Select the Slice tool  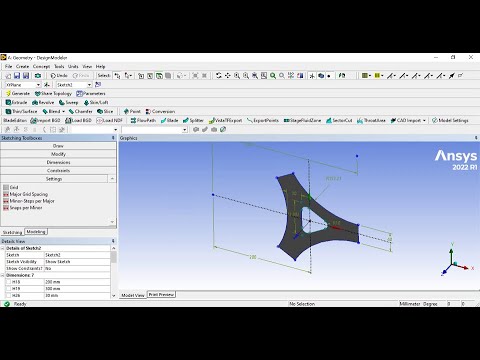tap(105, 111)
